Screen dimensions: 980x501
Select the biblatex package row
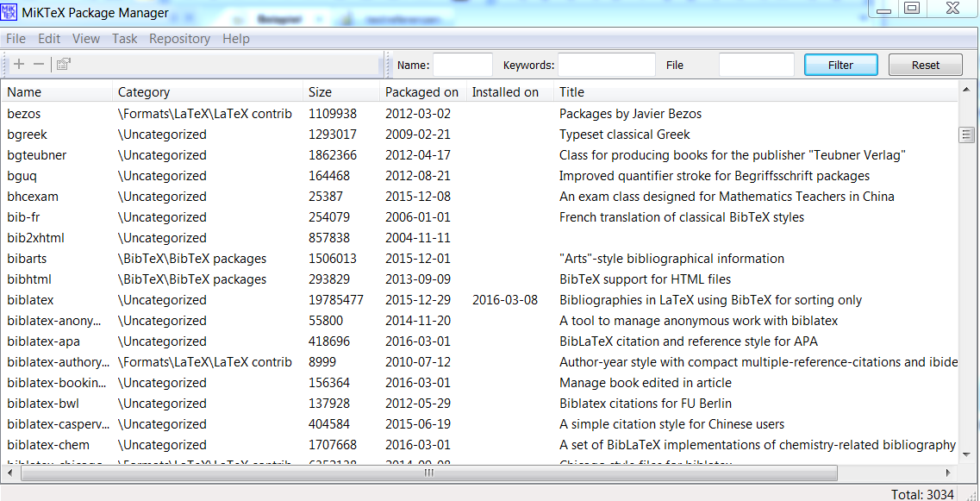(480, 299)
